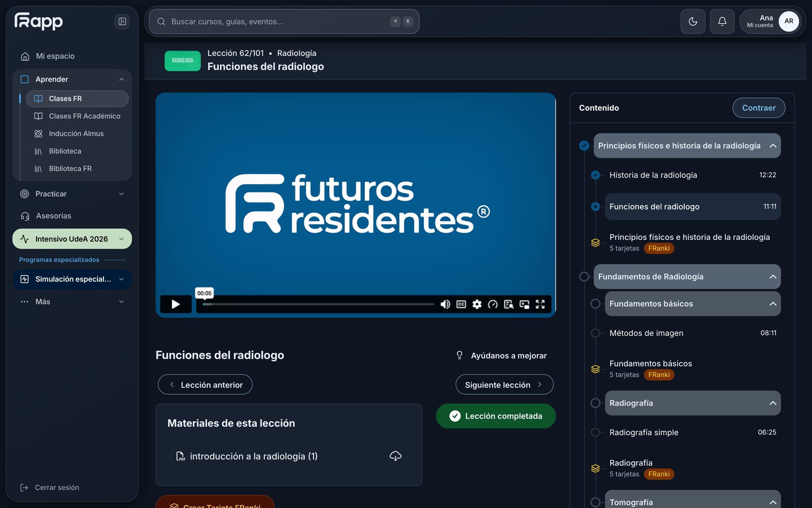Click the Contraer button
The image size is (812, 508).
[x=759, y=108]
